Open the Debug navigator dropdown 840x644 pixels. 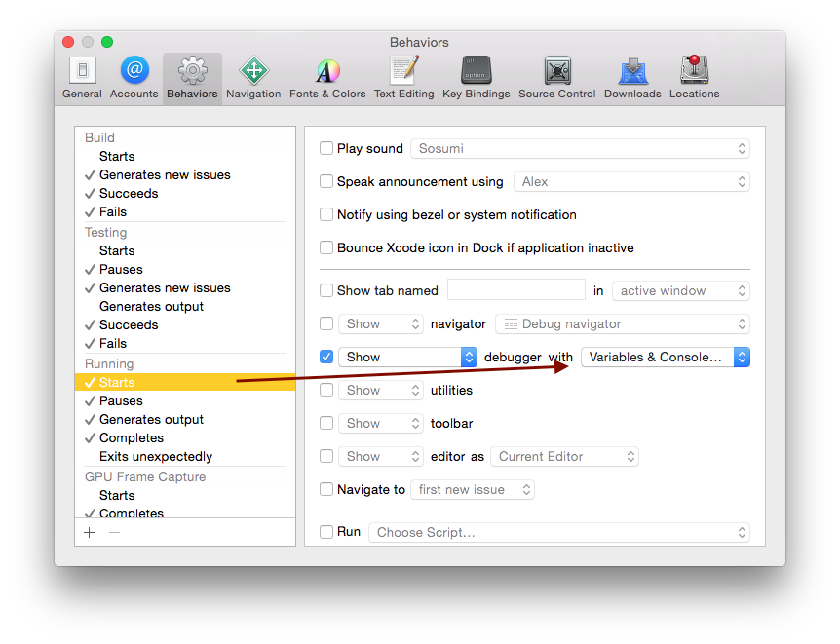tap(623, 324)
